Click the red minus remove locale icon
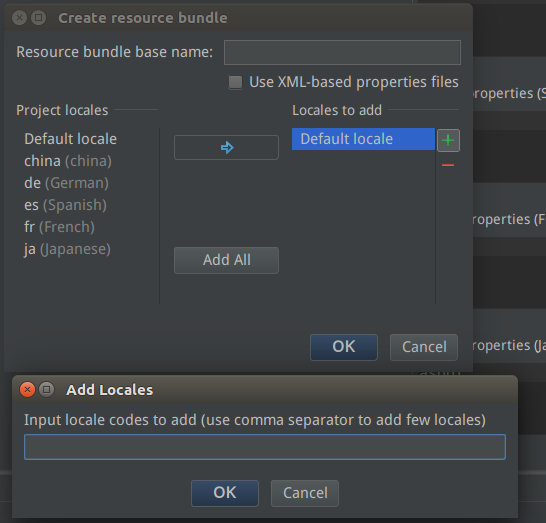The image size is (546, 523). point(448,165)
